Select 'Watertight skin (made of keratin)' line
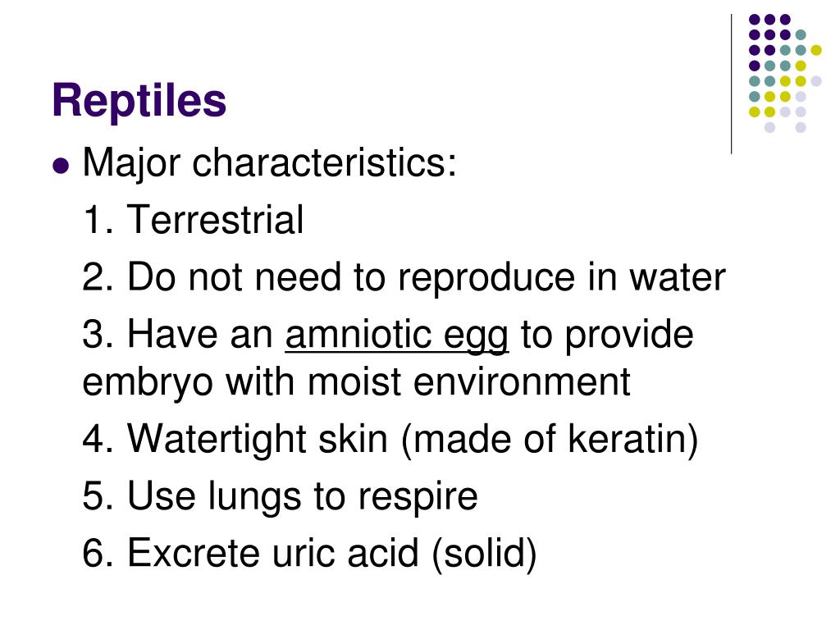This screenshot has width=840, height=630. 390,441
